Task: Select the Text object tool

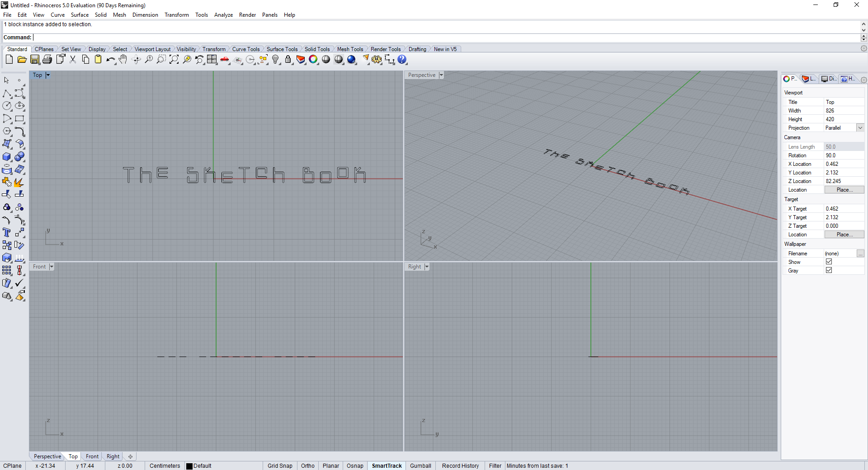Action: [x=7, y=232]
